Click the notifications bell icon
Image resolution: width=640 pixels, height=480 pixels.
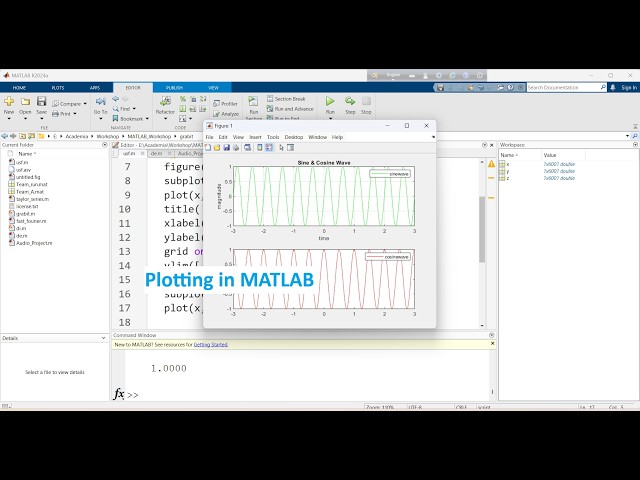click(x=613, y=87)
